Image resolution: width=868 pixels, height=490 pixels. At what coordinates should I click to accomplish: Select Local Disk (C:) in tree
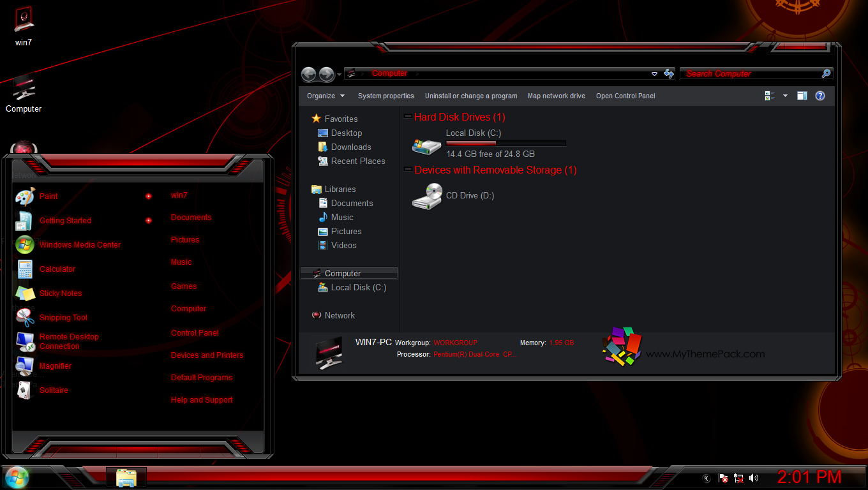click(x=352, y=287)
